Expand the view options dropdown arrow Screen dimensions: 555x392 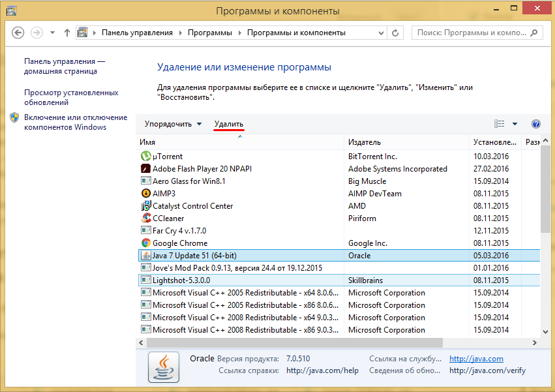click(x=515, y=124)
